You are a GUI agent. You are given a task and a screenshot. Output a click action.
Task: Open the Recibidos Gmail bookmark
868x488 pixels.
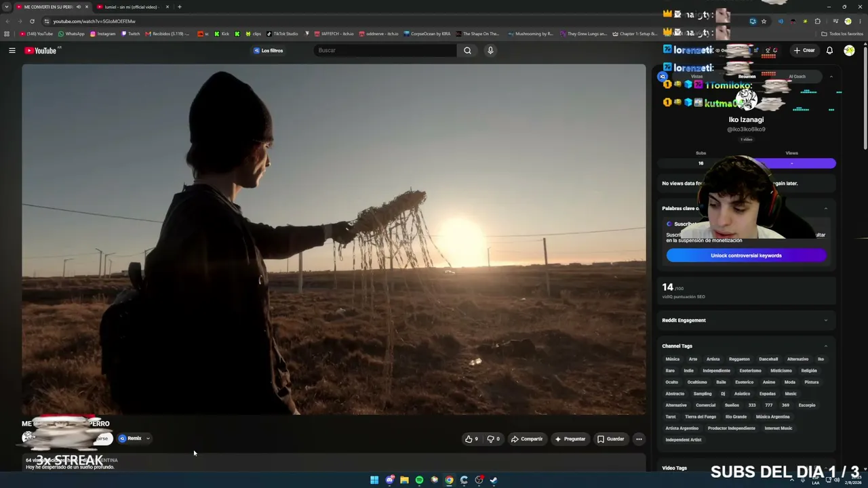pyautogui.click(x=168, y=34)
